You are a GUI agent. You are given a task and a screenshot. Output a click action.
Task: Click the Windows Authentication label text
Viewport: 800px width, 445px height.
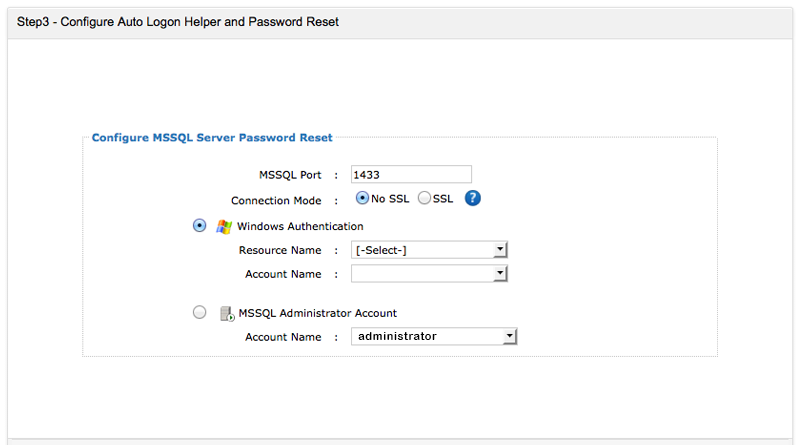(300, 226)
